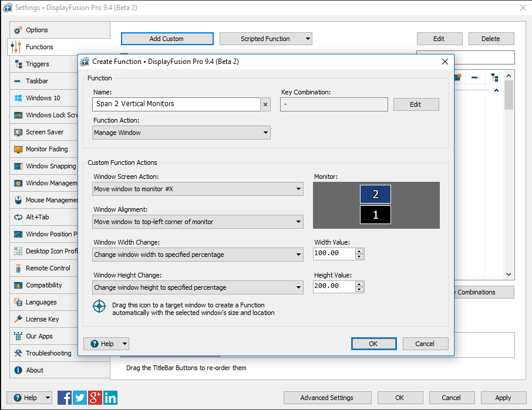Viewport: 532px width, 410px height.
Task: Click the Google Plus icon
Action: 95,398
